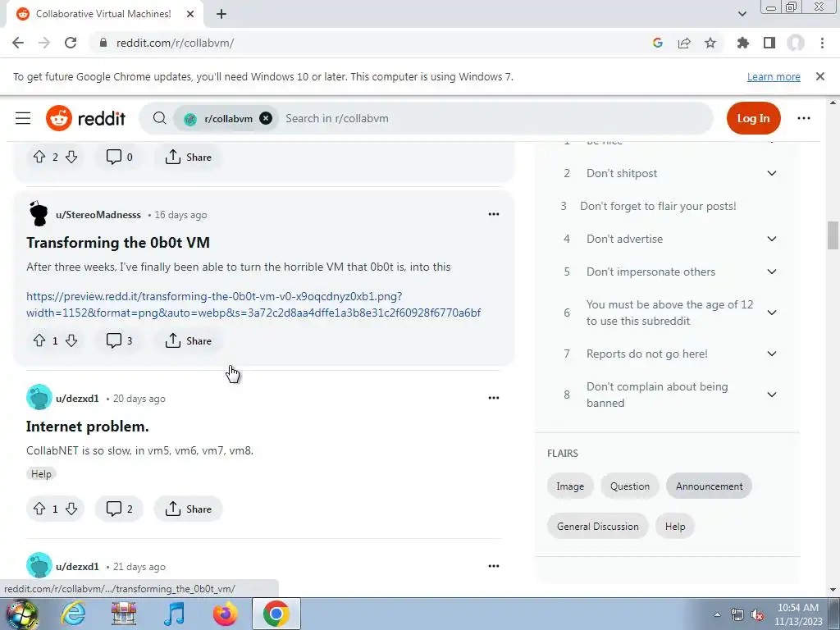This screenshot has width=840, height=630.
Task: Expand the Reports do not go here rule
Action: [x=771, y=354]
